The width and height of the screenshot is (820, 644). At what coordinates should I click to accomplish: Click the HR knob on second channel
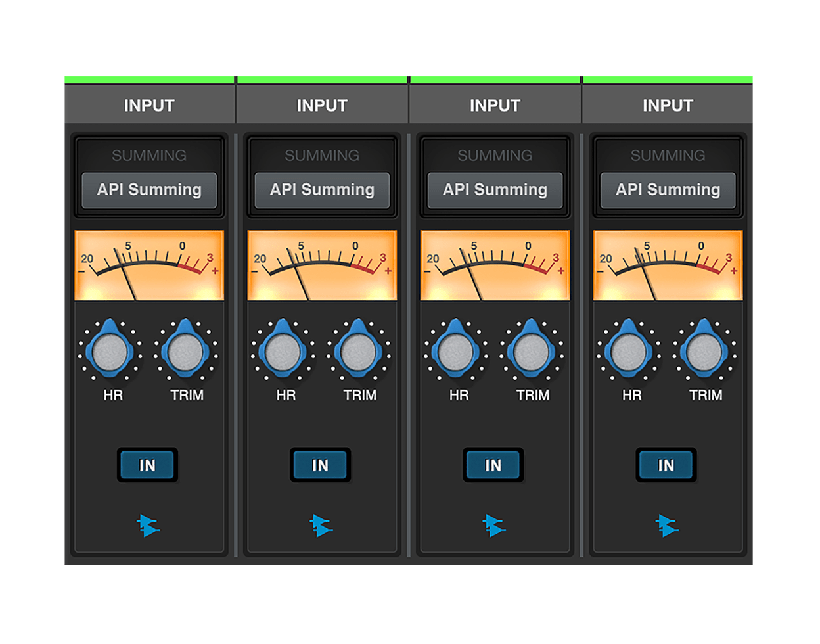tap(283, 351)
